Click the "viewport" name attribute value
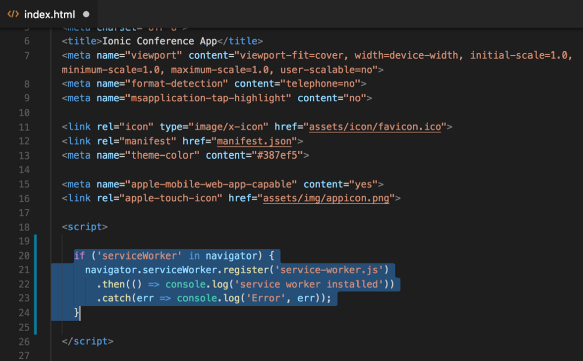This screenshot has width=583, height=361. tap(154, 55)
